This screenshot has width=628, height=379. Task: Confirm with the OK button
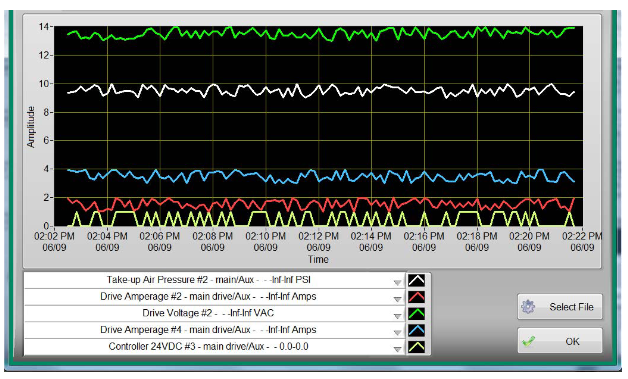pos(560,341)
